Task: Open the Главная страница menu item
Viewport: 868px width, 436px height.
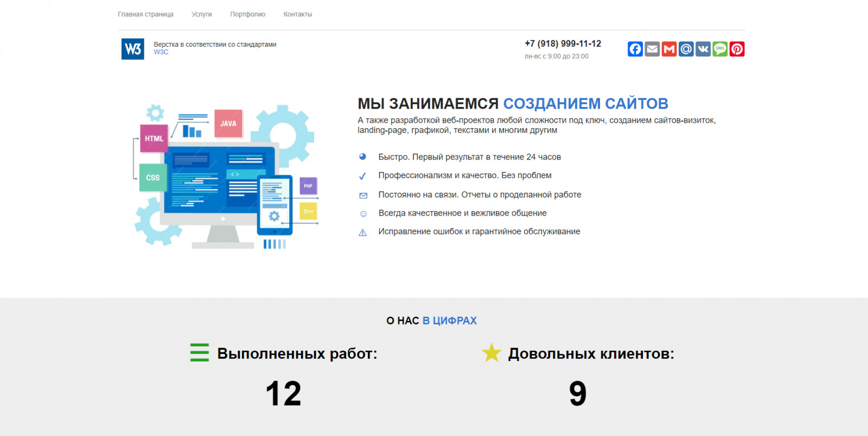Action: (x=145, y=14)
